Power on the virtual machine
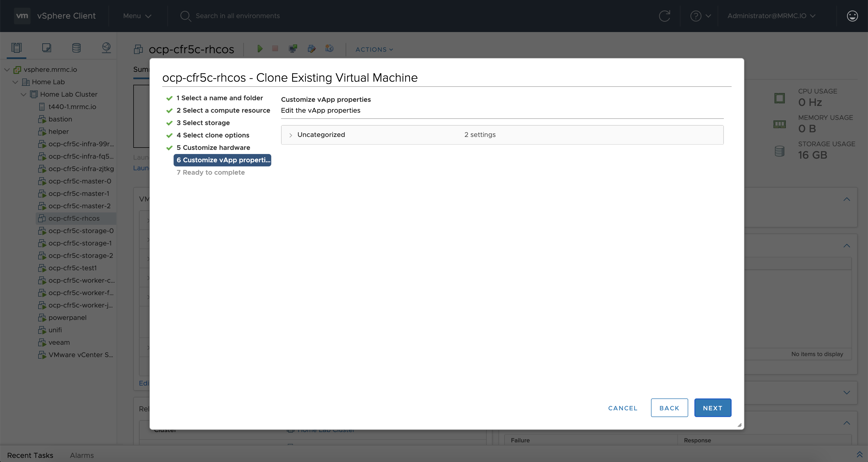 coord(260,49)
